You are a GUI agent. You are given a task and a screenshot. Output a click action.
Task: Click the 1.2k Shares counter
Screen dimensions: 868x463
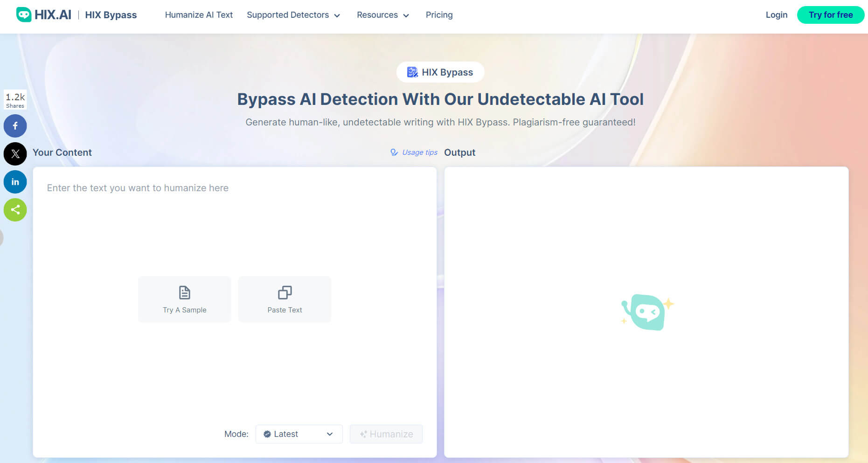pos(15,100)
